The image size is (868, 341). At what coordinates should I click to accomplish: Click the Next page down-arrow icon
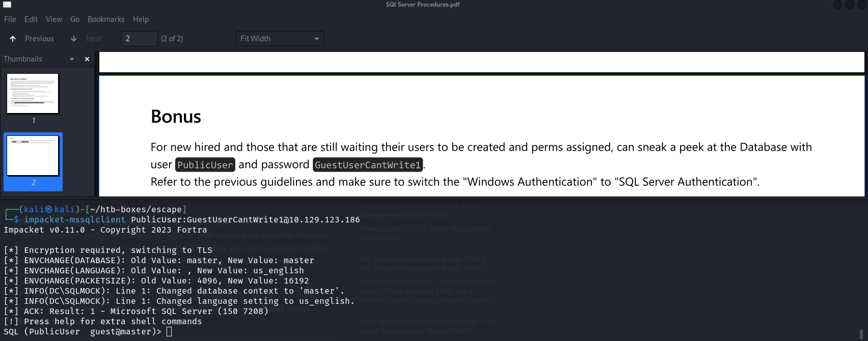(74, 39)
